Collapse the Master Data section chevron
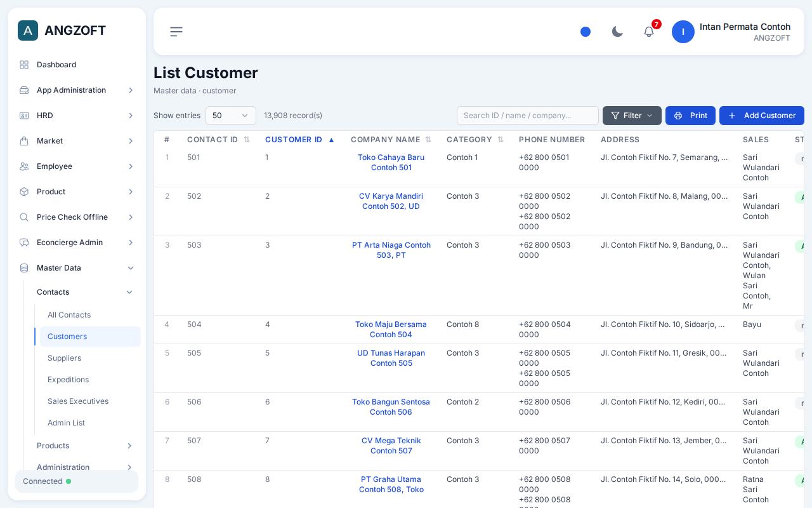 [x=131, y=268]
